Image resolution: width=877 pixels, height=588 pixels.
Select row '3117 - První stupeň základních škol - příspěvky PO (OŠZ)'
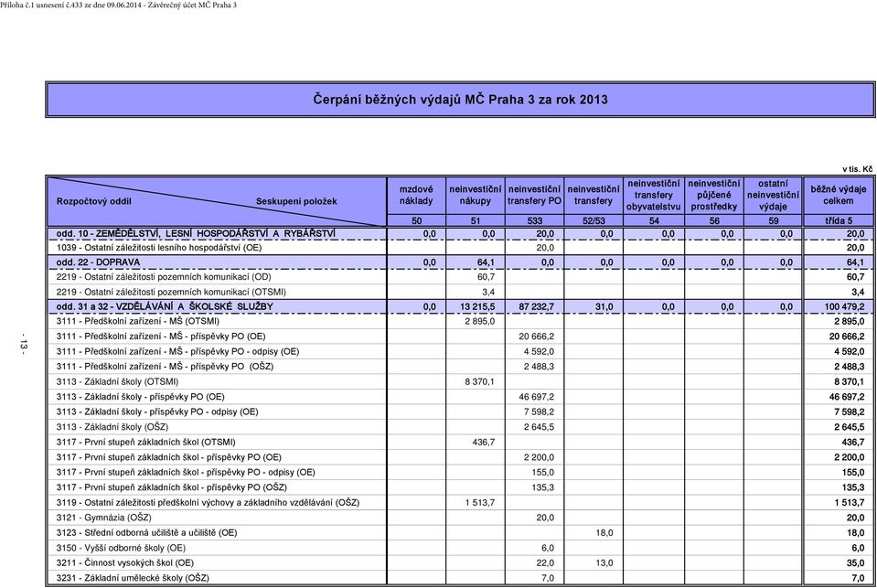460,487
